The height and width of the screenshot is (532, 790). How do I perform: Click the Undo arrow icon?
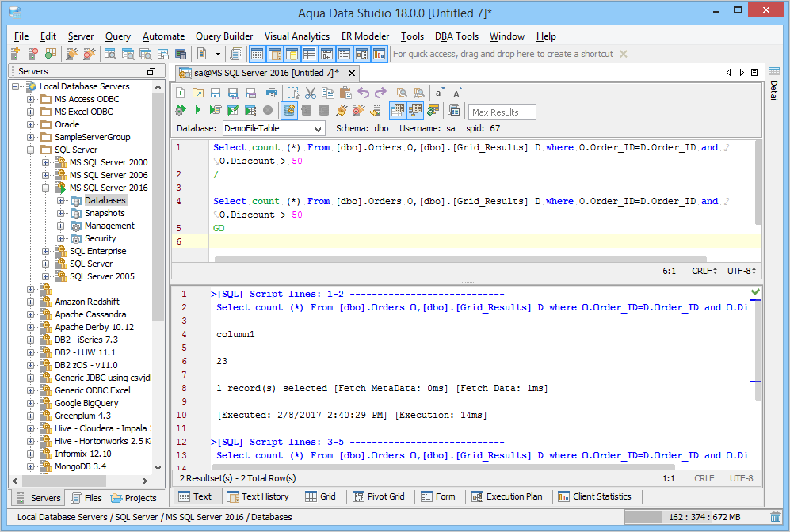[x=364, y=93]
